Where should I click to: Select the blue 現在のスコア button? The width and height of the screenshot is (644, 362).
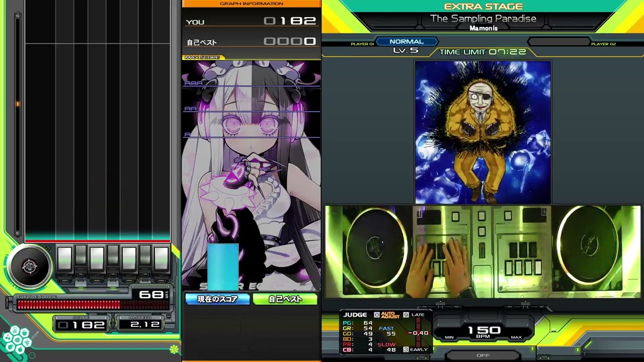point(218,299)
